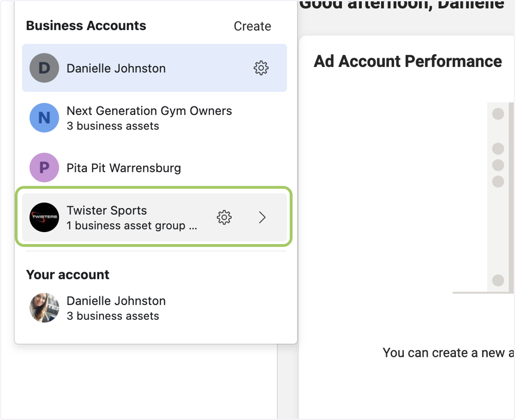Select the Twister Sports business account

(x=154, y=218)
